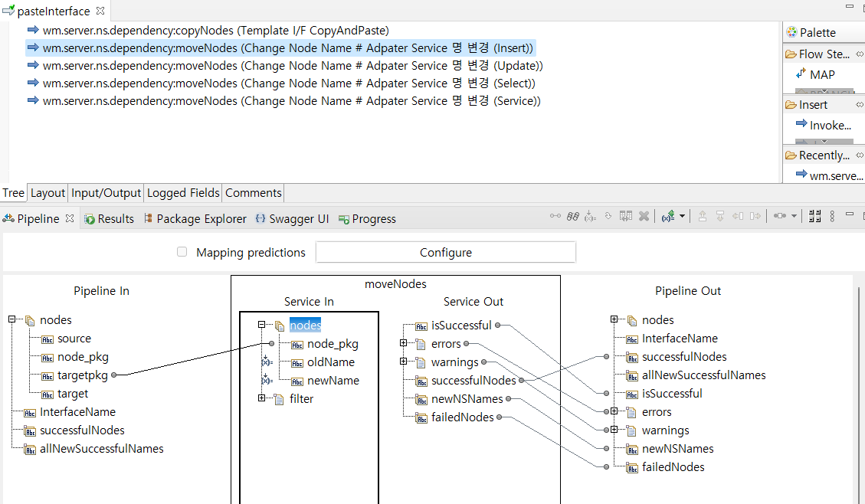Click the map-link icon in Pipeline toolbar

555,217
